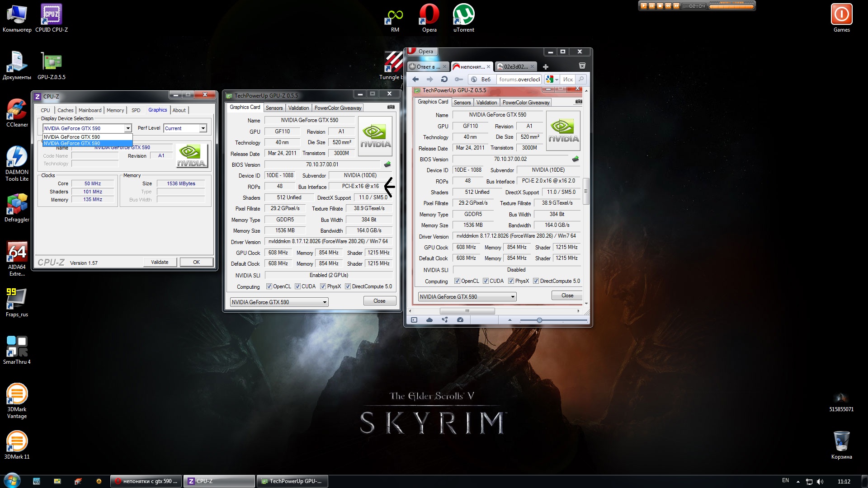Click Close button in desktop GPU-Z window
The height and width of the screenshot is (488, 868).
click(380, 301)
